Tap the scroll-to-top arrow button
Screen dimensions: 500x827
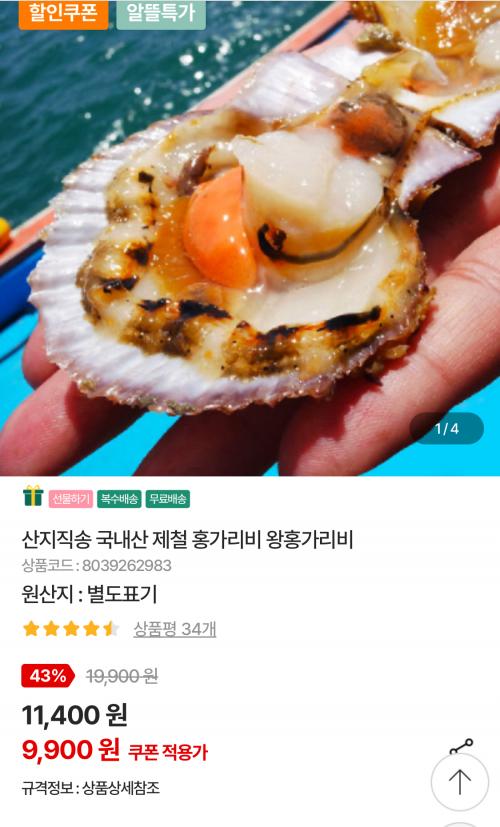tap(459, 782)
